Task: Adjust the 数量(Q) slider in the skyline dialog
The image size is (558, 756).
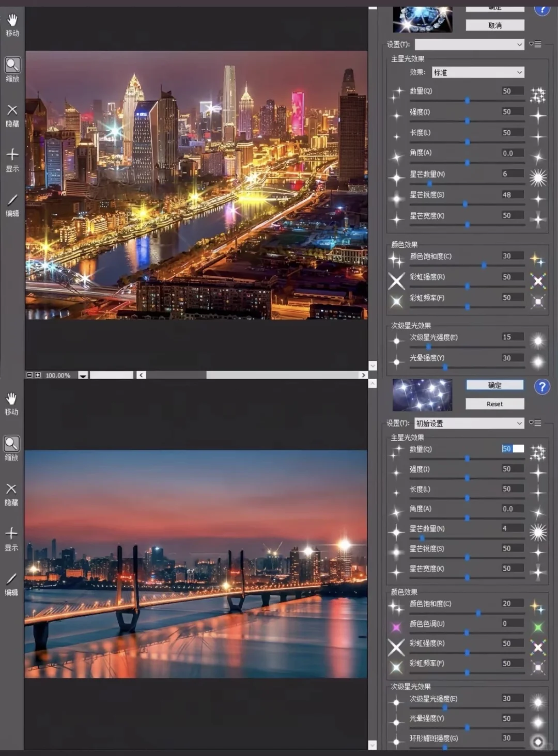Action: (x=467, y=100)
